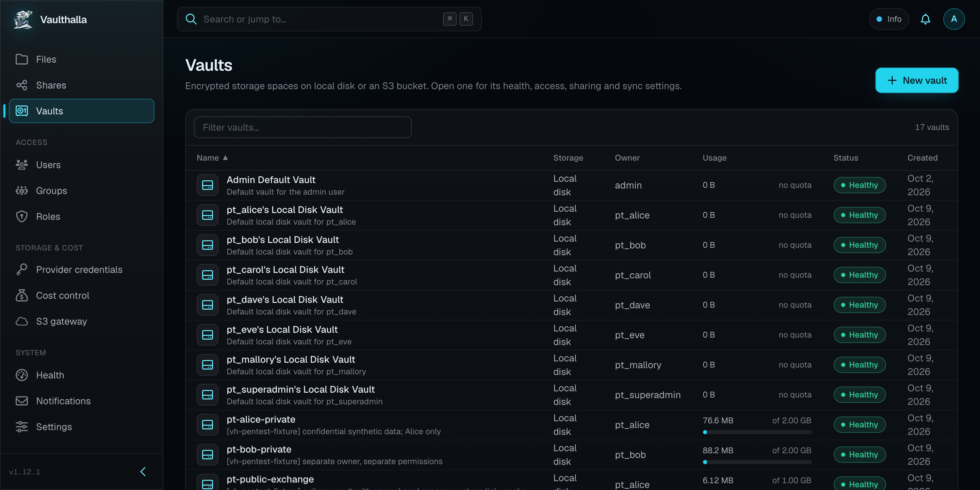Viewport: 980px width, 490px height.
Task: Open Cost control page
Action: click(x=81, y=296)
